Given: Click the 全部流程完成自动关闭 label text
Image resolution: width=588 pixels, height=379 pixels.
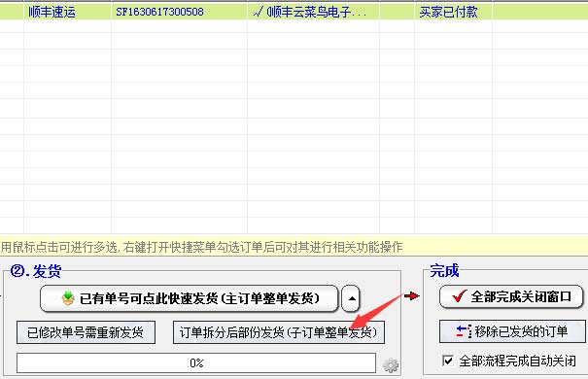Looking at the screenshot, I should click(x=517, y=361).
